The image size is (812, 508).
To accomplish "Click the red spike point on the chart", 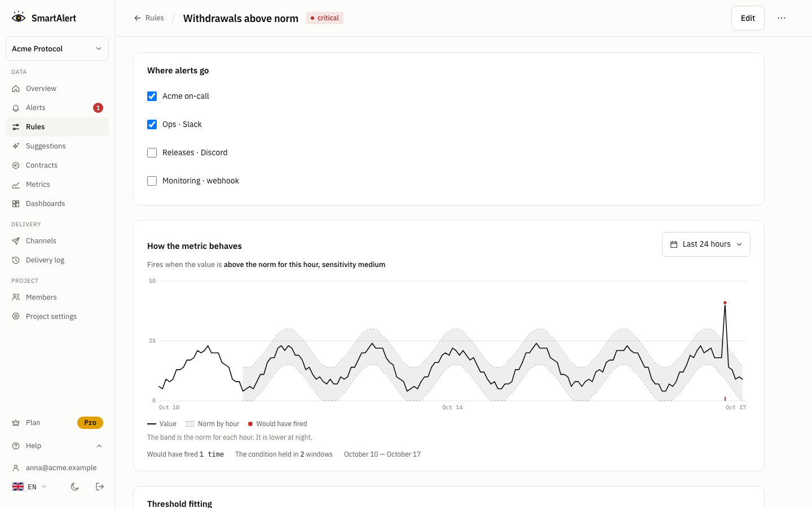I will pos(725,303).
